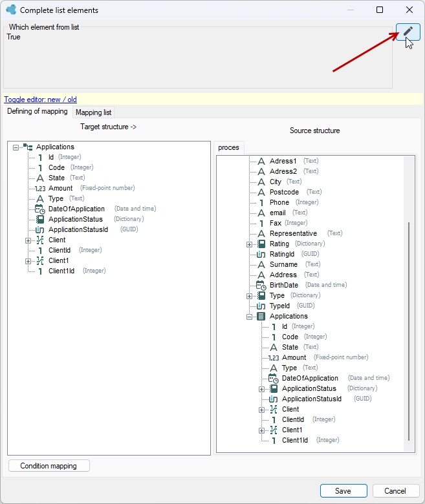Select the calendar icon beside DateOfApplication in target
The width and height of the screenshot is (425, 504).
click(x=40, y=209)
